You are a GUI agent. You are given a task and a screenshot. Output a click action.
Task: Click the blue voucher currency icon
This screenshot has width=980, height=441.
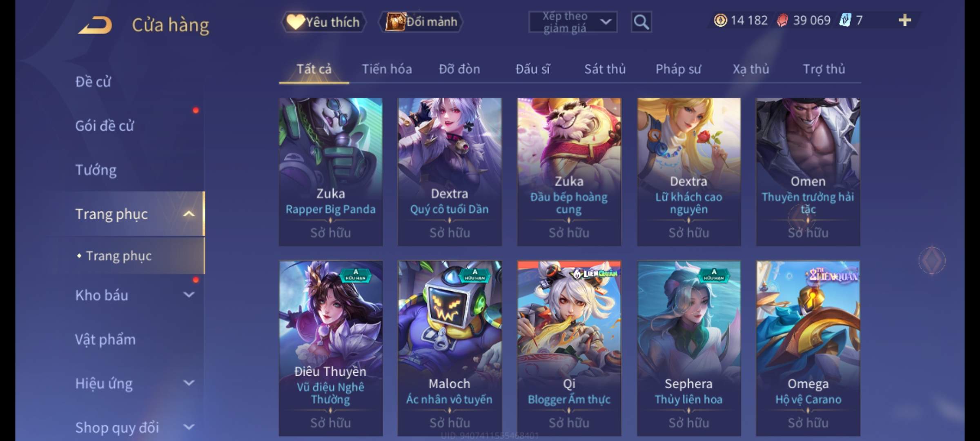845,20
